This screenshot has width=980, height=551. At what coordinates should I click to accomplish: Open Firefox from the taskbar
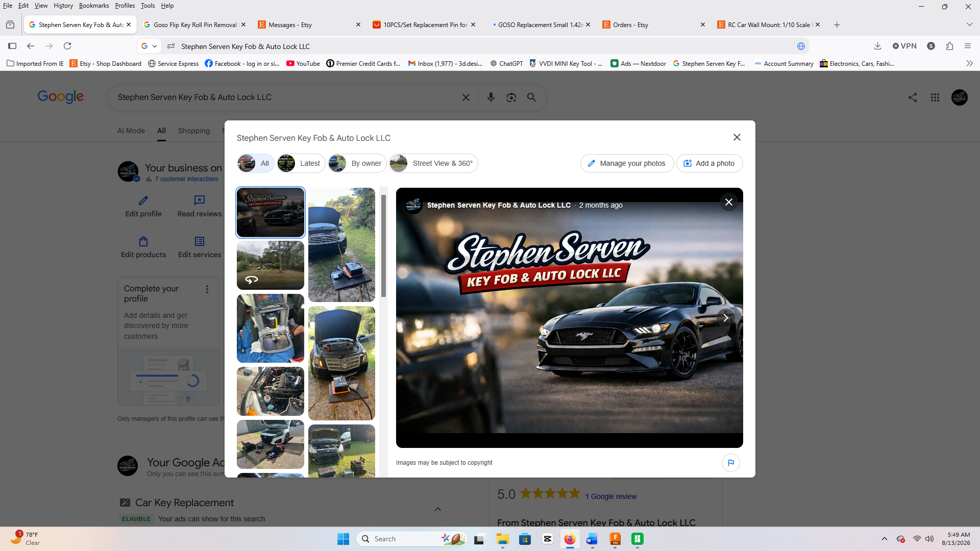point(570,539)
